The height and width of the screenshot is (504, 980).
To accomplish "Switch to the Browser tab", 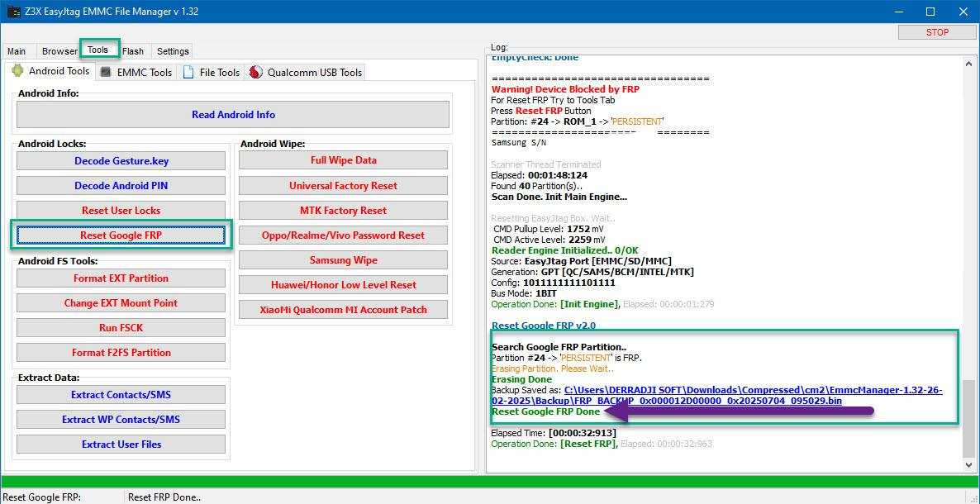I will [59, 51].
